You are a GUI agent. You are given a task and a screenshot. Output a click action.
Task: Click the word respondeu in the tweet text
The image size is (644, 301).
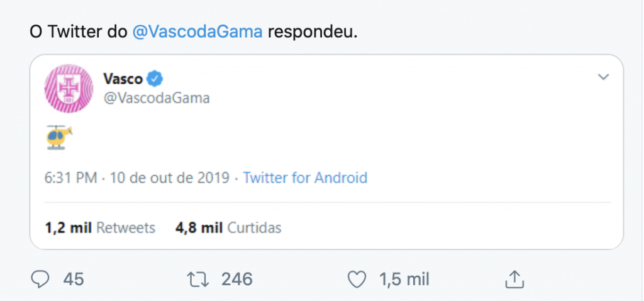pyautogui.click(x=313, y=32)
